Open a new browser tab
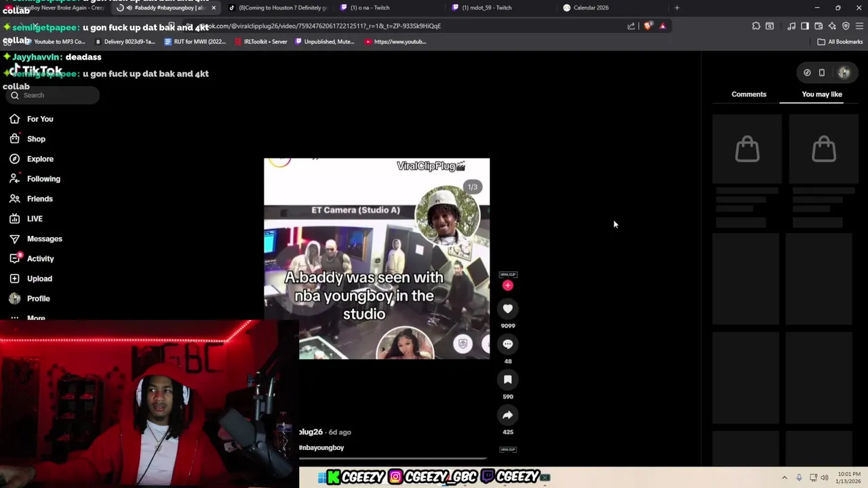The image size is (868, 488). pos(677,7)
